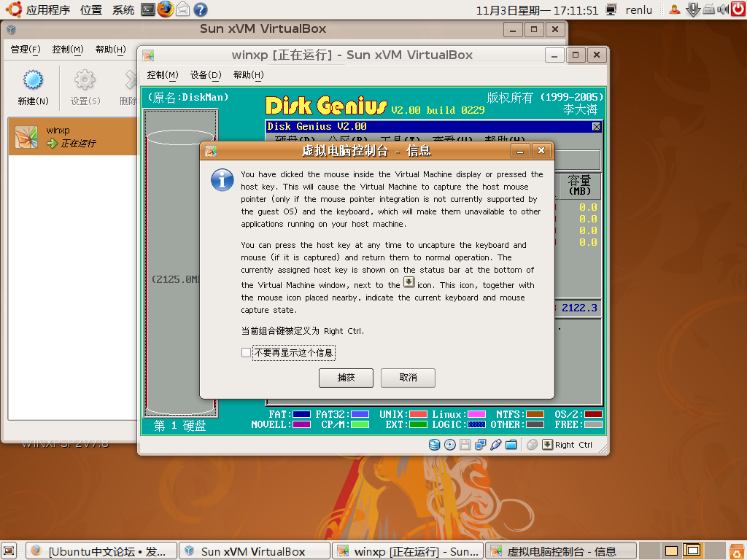Viewport: 747px width, 560px height.
Task: Switch to Ubuntu forum Firefox taskbar item
Action: tap(101, 551)
